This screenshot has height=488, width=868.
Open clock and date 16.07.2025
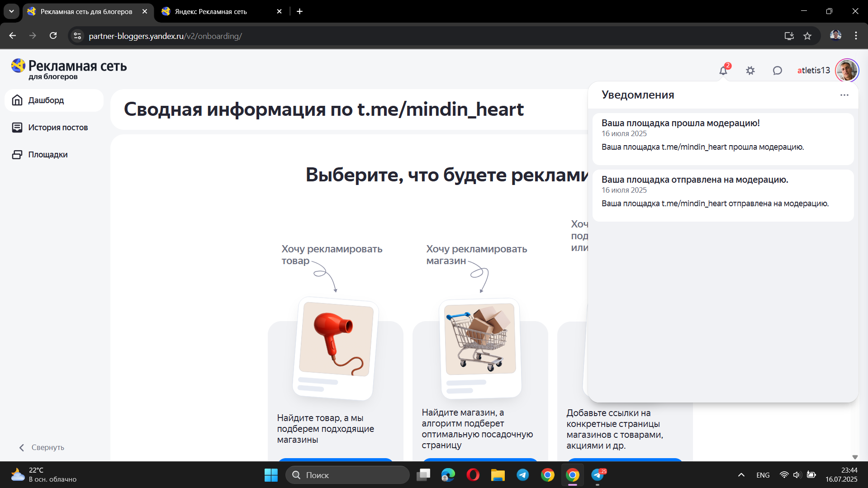pyautogui.click(x=841, y=475)
